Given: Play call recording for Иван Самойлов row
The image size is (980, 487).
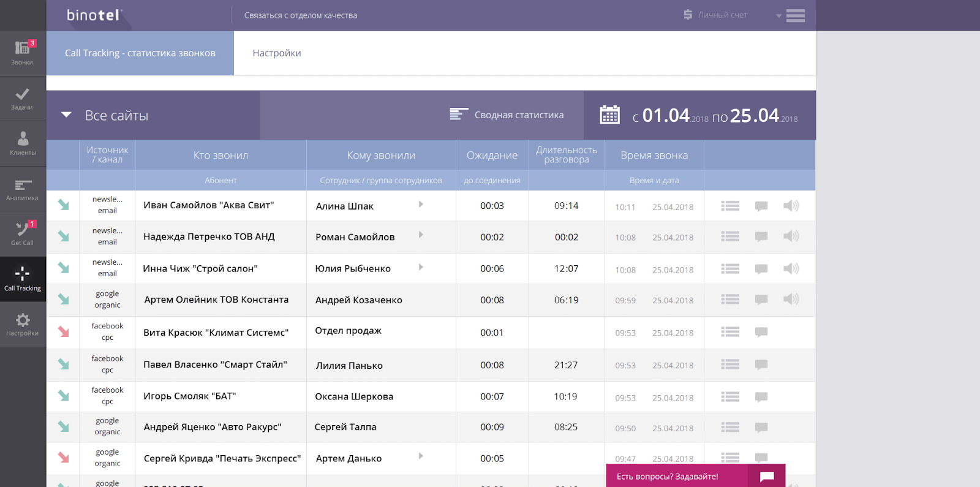Looking at the screenshot, I should click(x=791, y=206).
